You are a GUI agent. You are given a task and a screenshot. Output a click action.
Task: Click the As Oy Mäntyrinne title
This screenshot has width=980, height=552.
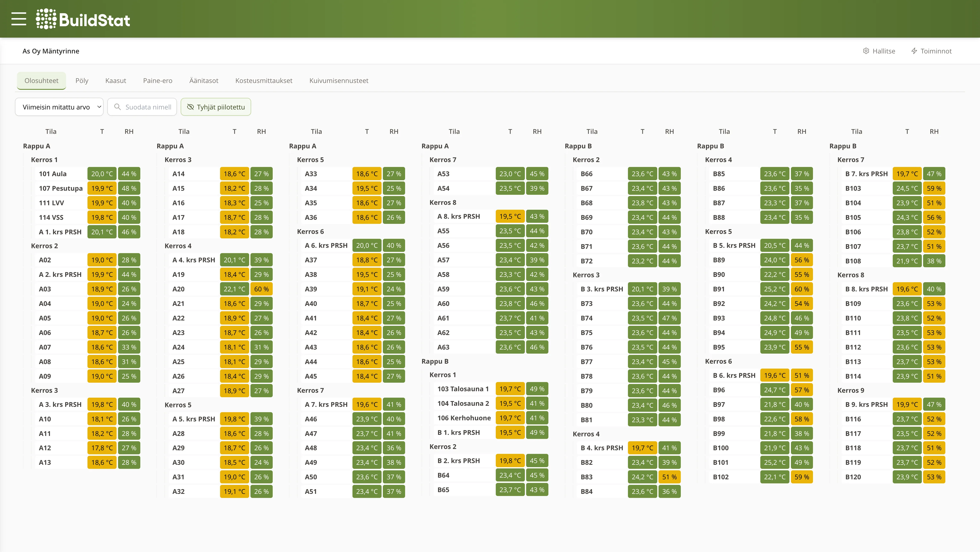click(x=51, y=51)
